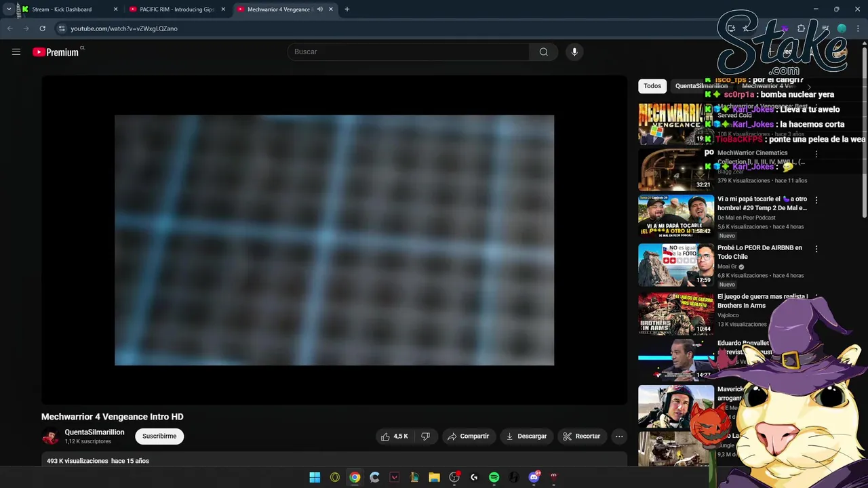This screenshot has height=488, width=868.
Task: Open Spotify from the taskbar
Action: 494,477
